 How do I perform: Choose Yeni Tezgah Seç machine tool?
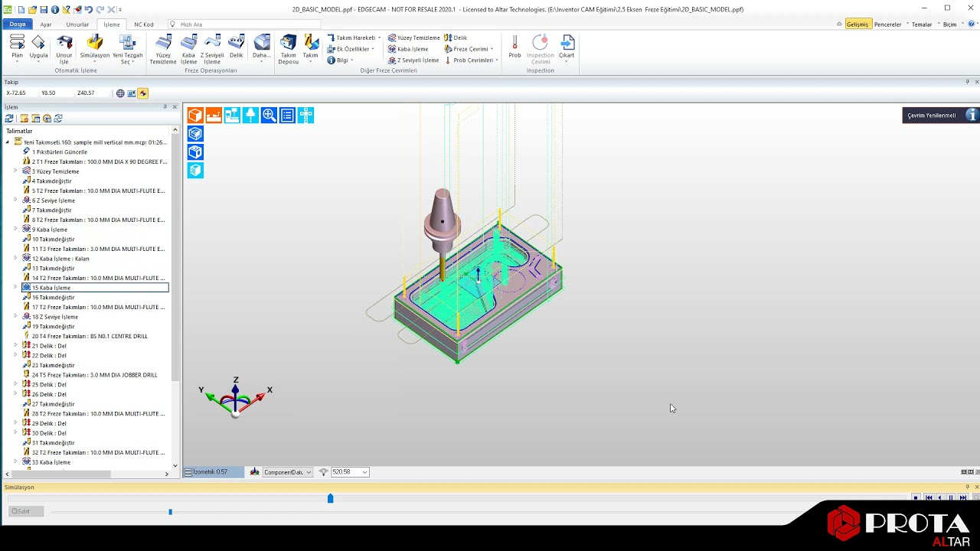[x=127, y=49]
